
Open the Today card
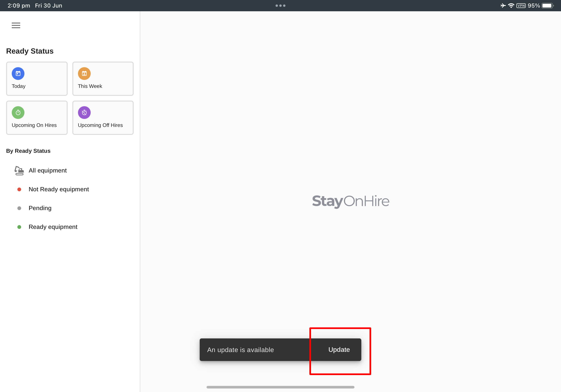[x=37, y=79]
